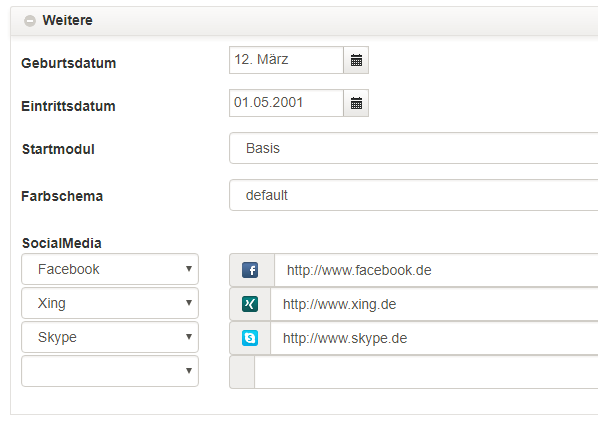Open the Startmodul Basis dropdown
598x424 pixels.
click(413, 148)
